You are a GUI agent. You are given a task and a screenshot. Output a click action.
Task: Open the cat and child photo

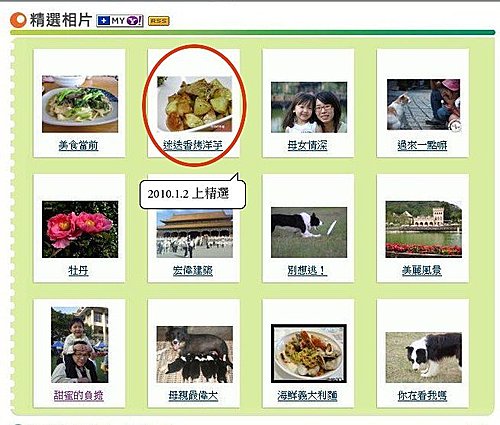pos(423,104)
